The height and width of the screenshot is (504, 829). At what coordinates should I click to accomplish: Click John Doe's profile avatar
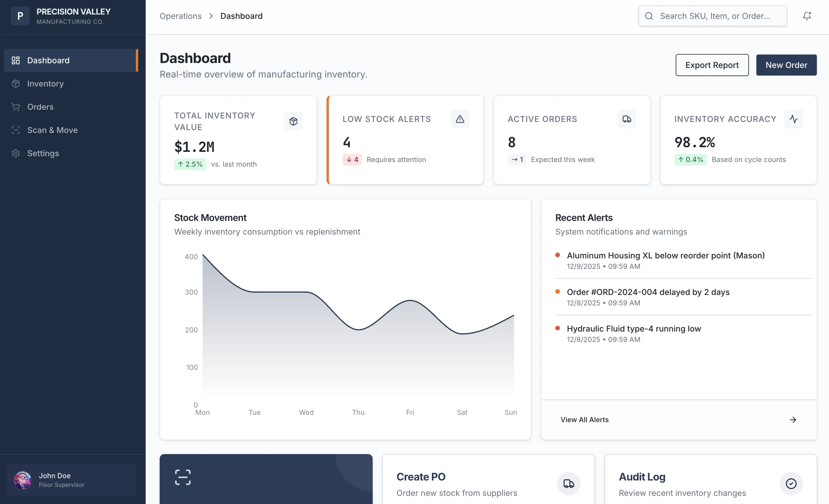coord(22,480)
